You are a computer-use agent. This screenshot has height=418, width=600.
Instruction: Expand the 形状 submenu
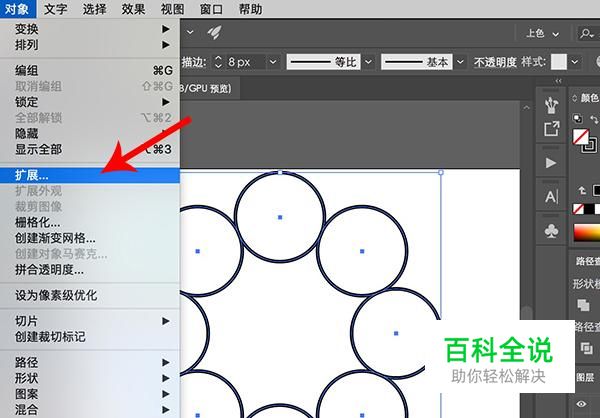tap(90, 378)
